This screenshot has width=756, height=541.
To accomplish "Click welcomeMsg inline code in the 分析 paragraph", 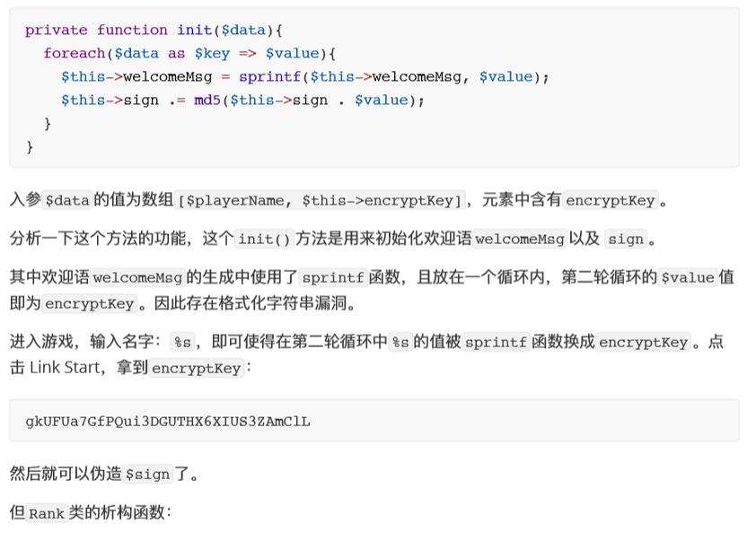I will click(x=520, y=240).
